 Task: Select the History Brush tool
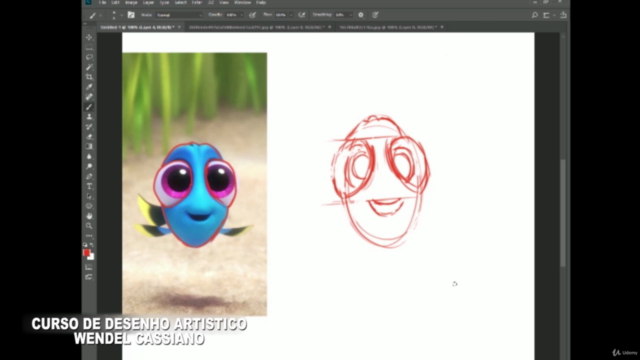(x=89, y=127)
